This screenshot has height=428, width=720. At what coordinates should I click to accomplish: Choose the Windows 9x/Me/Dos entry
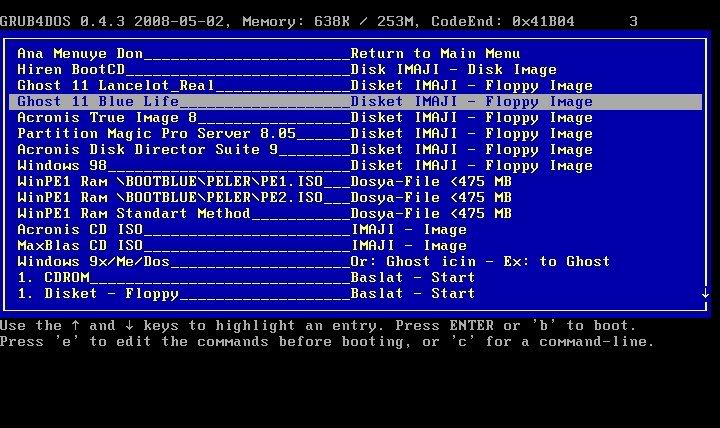click(355, 262)
